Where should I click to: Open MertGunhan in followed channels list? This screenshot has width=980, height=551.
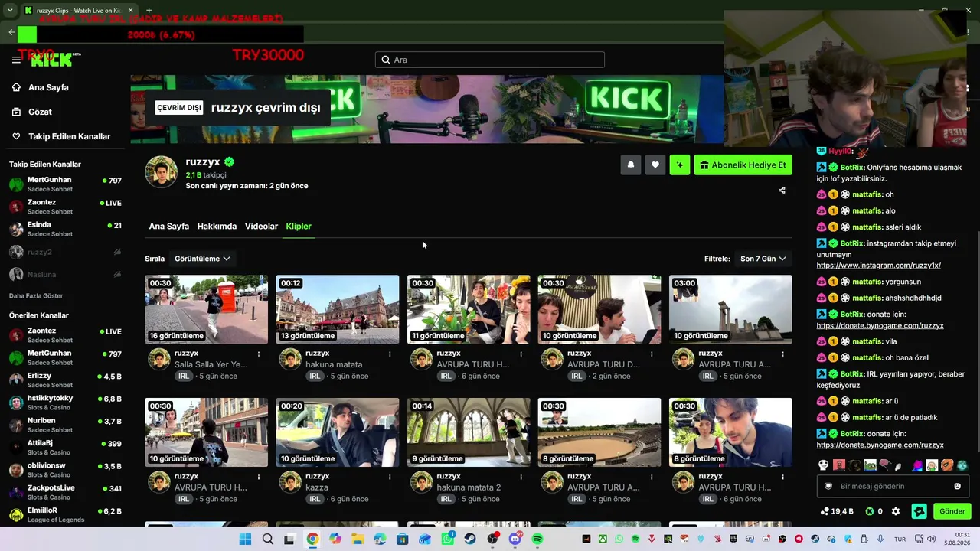point(65,184)
